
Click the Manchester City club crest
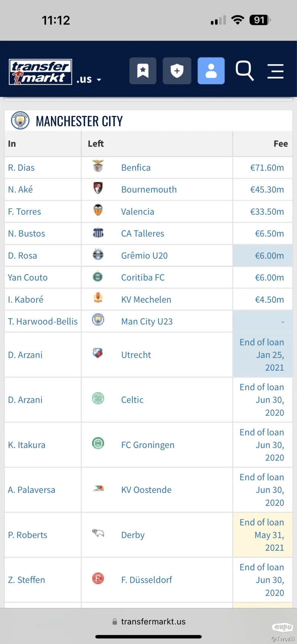(x=20, y=121)
